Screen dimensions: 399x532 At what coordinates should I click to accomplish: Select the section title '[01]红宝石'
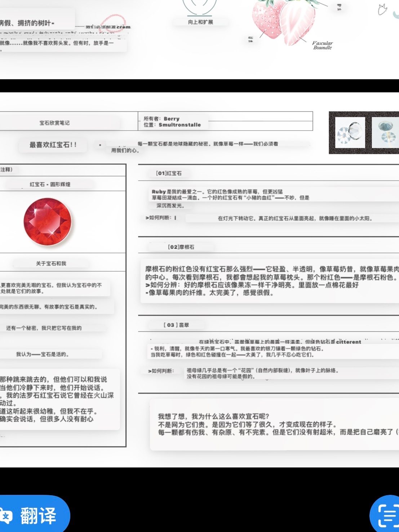(x=169, y=173)
